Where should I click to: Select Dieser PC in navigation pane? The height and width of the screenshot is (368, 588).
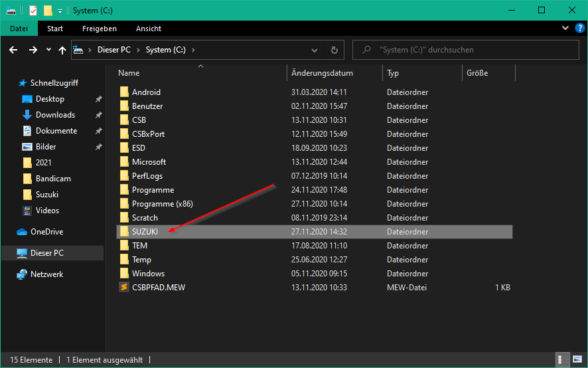pos(47,253)
